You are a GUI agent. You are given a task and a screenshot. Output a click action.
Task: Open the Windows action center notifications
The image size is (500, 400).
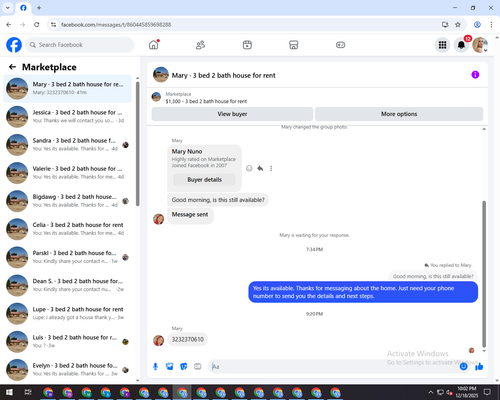(487, 392)
